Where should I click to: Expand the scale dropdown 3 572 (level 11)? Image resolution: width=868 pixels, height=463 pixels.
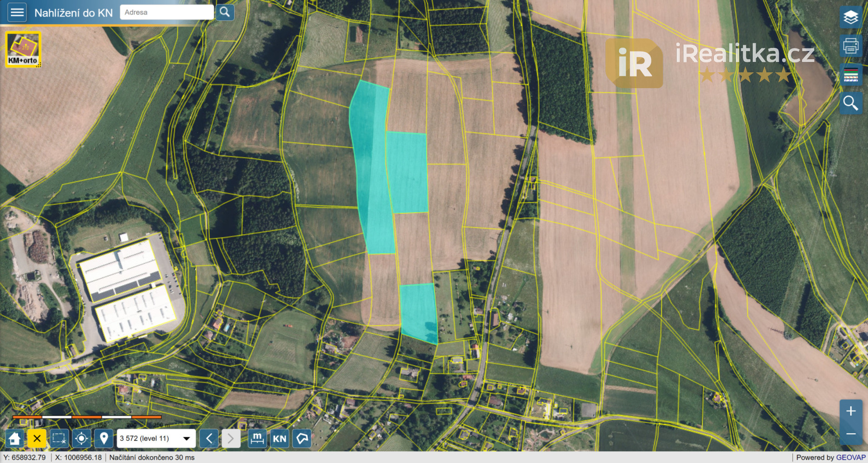click(156, 438)
